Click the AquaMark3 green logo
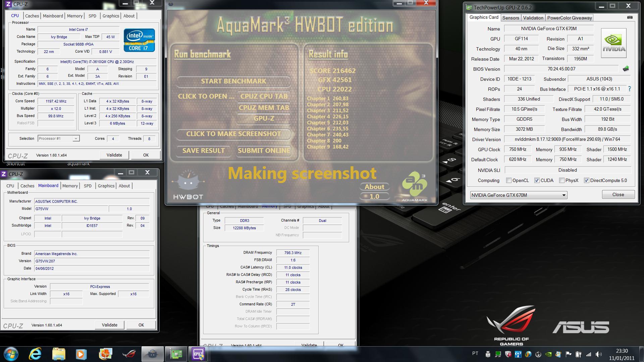This screenshot has height=362, width=644. pos(415,186)
